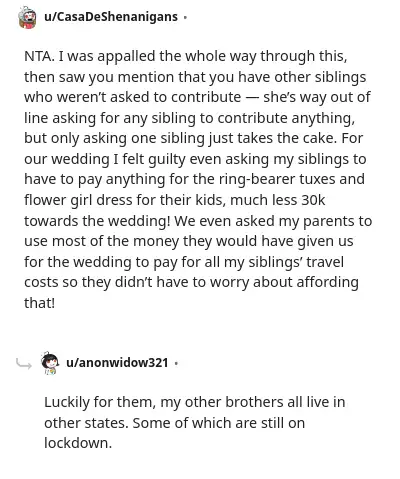Viewport: 400px width, 479px height.
Task: Click the dot separator after u/anonwidow321
Action: point(176,363)
